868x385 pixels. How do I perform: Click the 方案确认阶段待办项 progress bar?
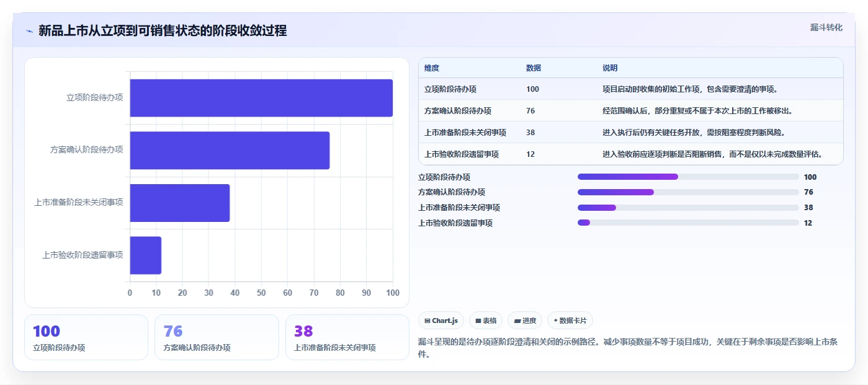(688, 192)
